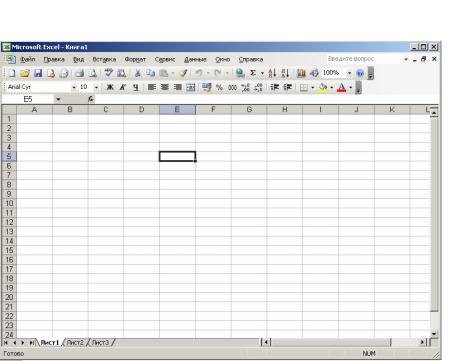Toggle bold Ж formatting
The height and width of the screenshot is (361, 471).
110,87
